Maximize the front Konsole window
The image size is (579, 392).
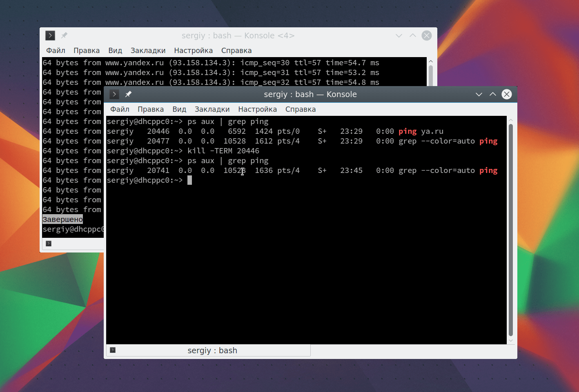[493, 94]
